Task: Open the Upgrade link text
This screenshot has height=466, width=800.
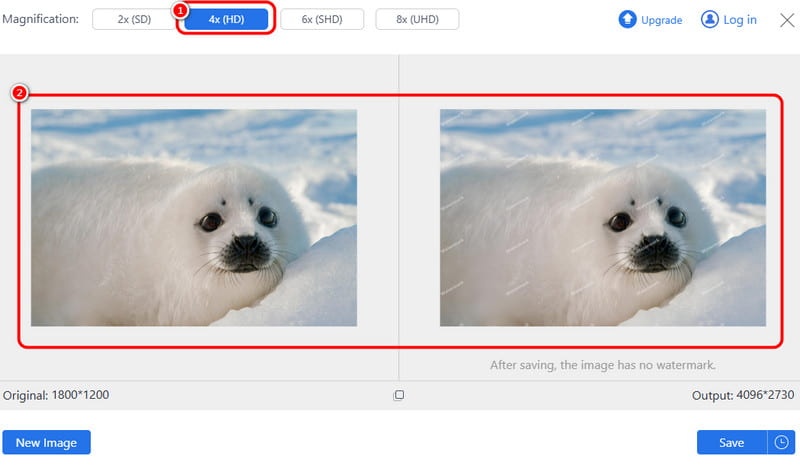Action: pos(661,20)
